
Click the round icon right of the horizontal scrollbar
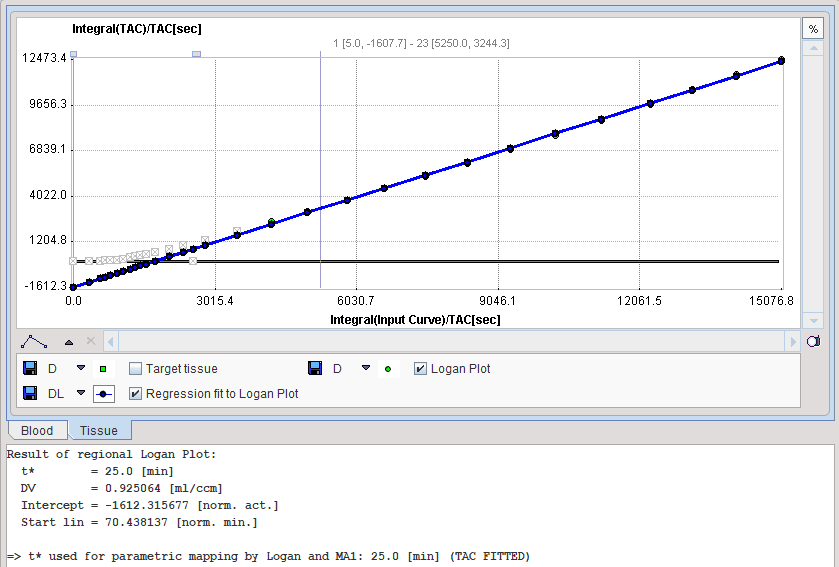(813, 341)
